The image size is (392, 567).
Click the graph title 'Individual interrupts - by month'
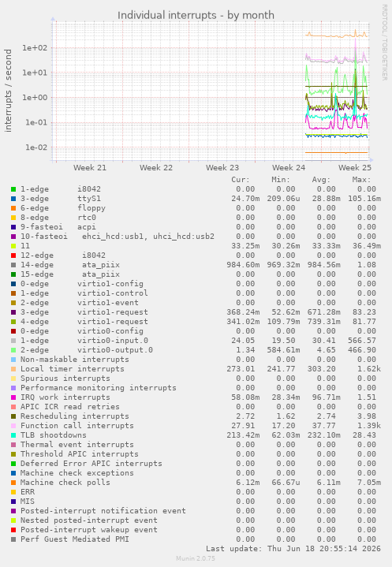click(x=196, y=15)
